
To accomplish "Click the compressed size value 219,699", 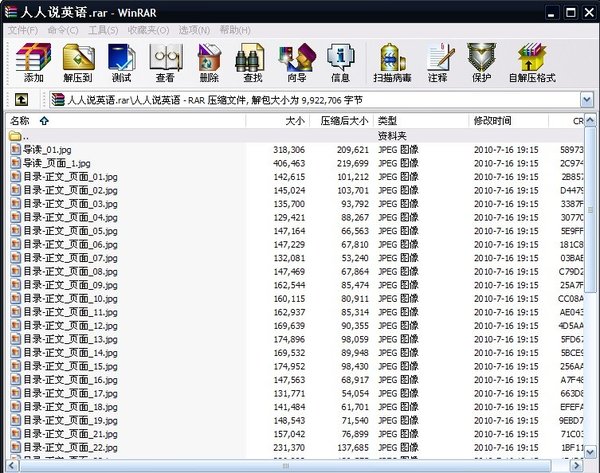I will pos(352,163).
